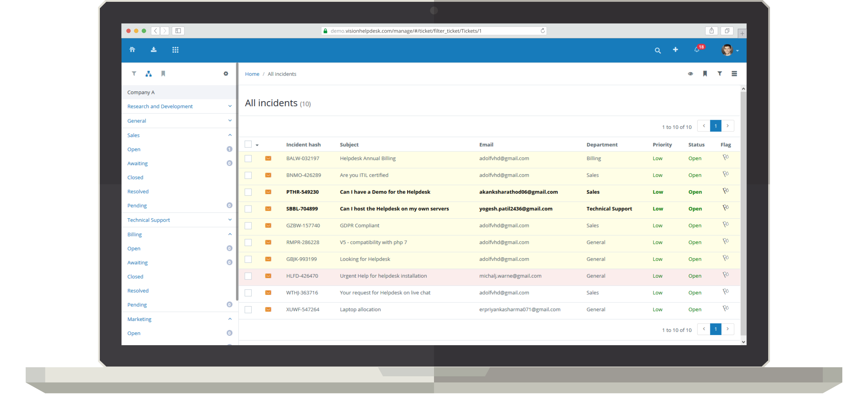The height and width of the screenshot is (394, 868).
Task: Open notifications bell with 18 badge
Action: tap(697, 50)
